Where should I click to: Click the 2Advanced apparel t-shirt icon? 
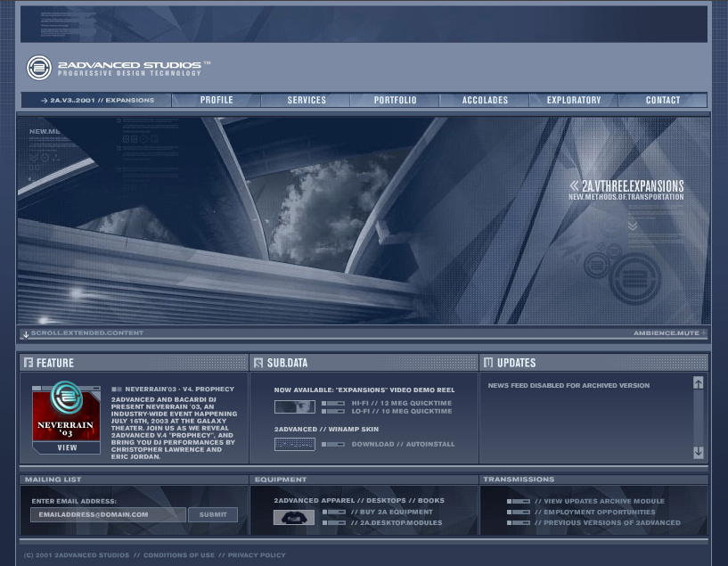(x=293, y=517)
